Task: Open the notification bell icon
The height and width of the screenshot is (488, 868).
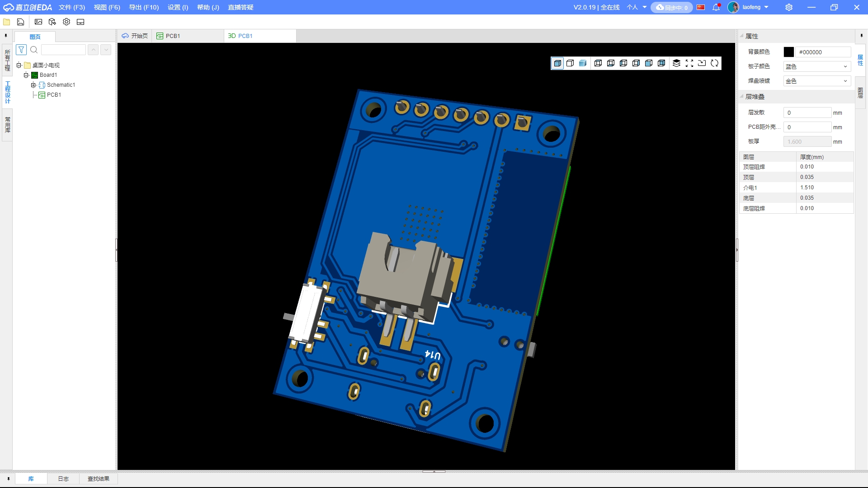Action: click(x=716, y=7)
